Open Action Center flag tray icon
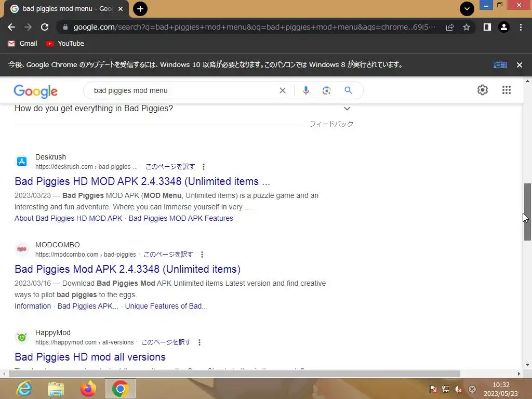Image resolution: width=532 pixels, height=399 pixels. 433,389
